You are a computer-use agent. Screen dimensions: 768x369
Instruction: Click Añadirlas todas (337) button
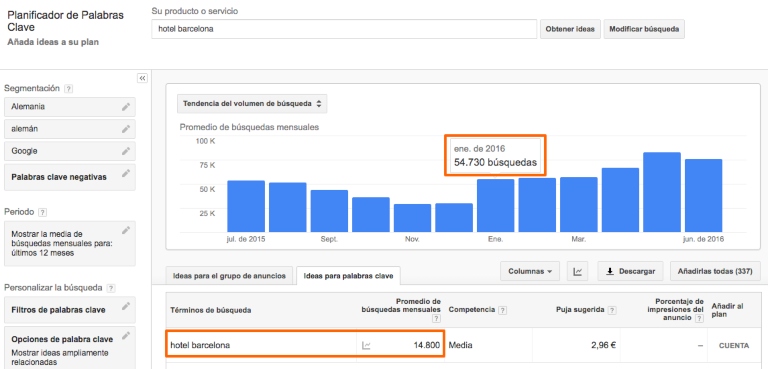point(715,271)
